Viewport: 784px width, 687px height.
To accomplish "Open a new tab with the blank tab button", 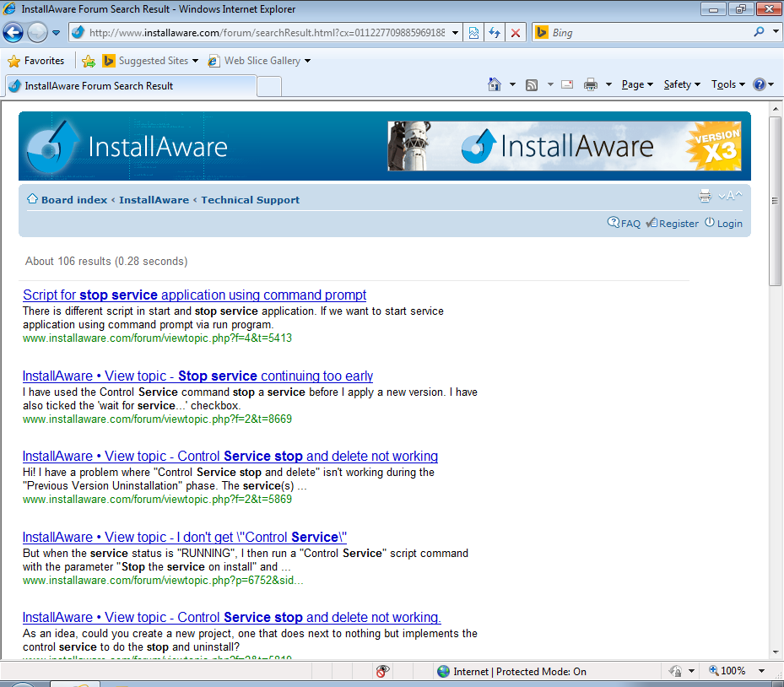I will point(269,86).
